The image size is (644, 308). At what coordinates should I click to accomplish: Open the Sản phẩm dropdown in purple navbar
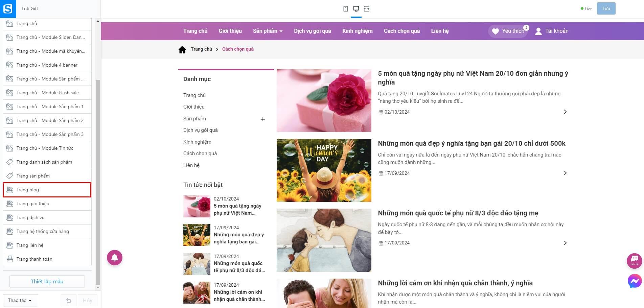point(268,31)
